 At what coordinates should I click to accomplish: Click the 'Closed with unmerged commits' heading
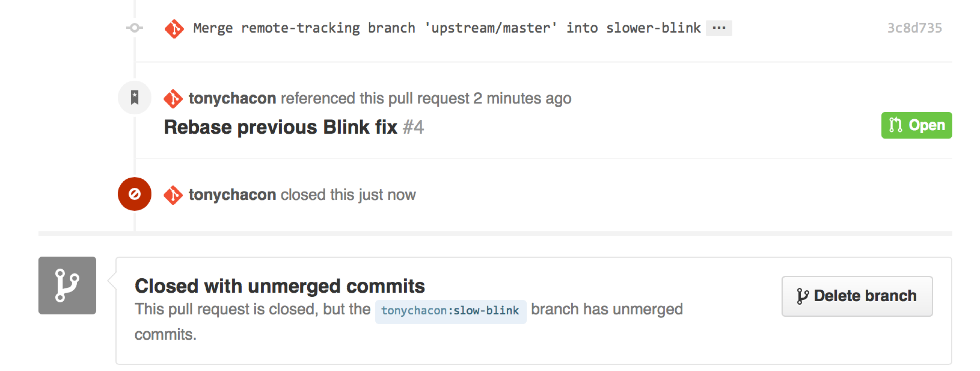tap(280, 286)
